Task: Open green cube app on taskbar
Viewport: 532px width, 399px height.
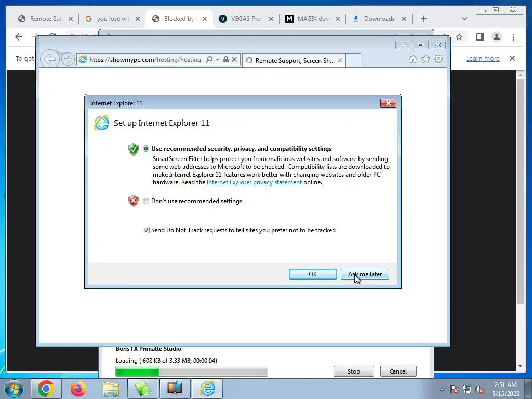Action: click(x=142, y=389)
